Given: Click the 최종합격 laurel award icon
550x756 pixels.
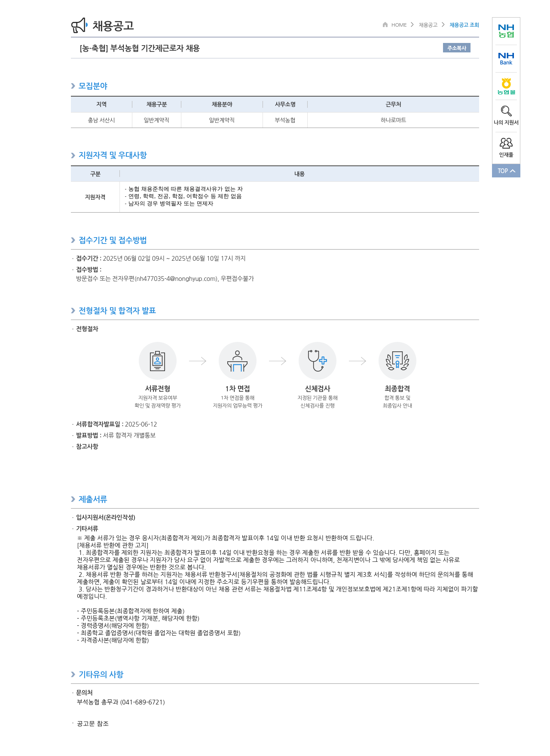Looking at the screenshot, I should (397, 361).
